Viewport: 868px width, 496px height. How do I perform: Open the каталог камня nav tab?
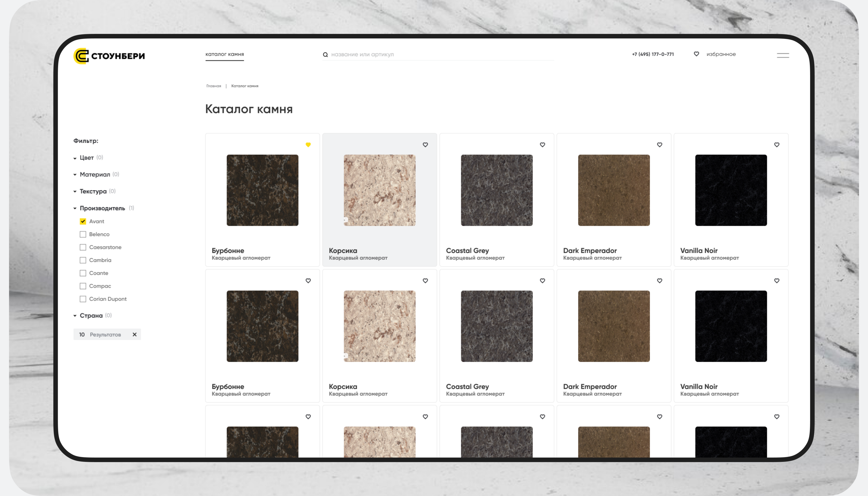click(224, 54)
